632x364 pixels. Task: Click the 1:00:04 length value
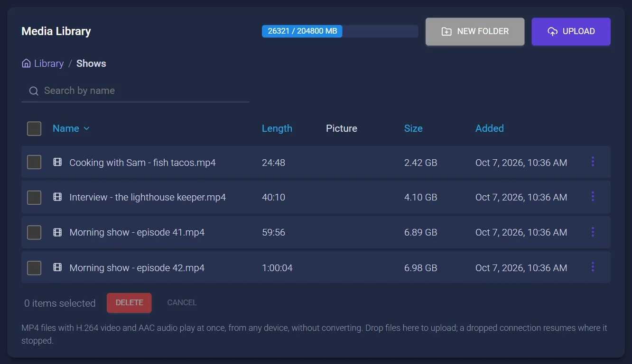pos(278,268)
